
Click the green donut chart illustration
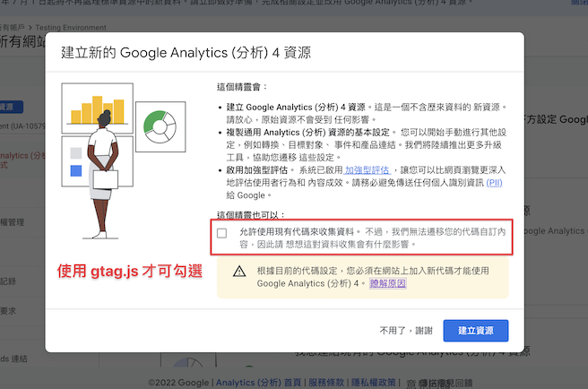click(160, 126)
